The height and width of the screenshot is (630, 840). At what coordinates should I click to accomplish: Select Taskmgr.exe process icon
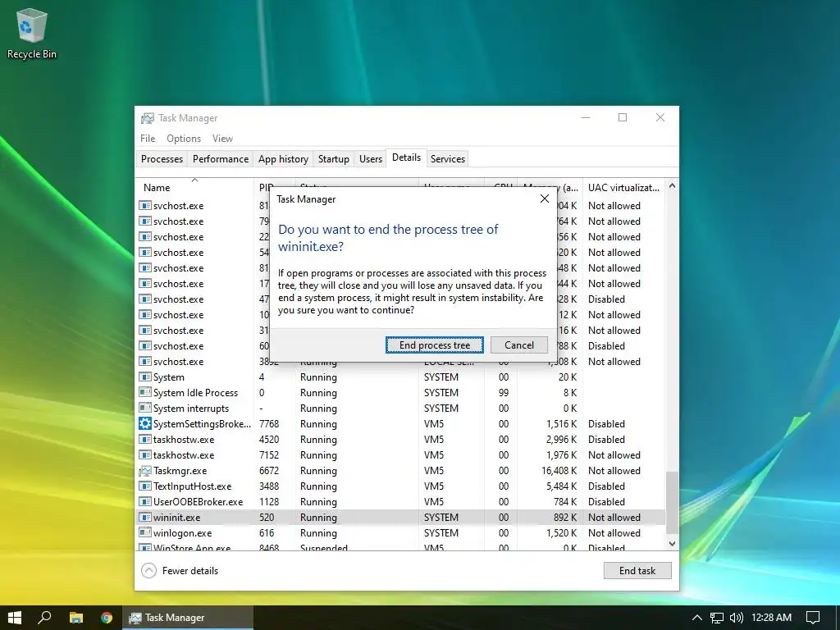pyautogui.click(x=144, y=471)
